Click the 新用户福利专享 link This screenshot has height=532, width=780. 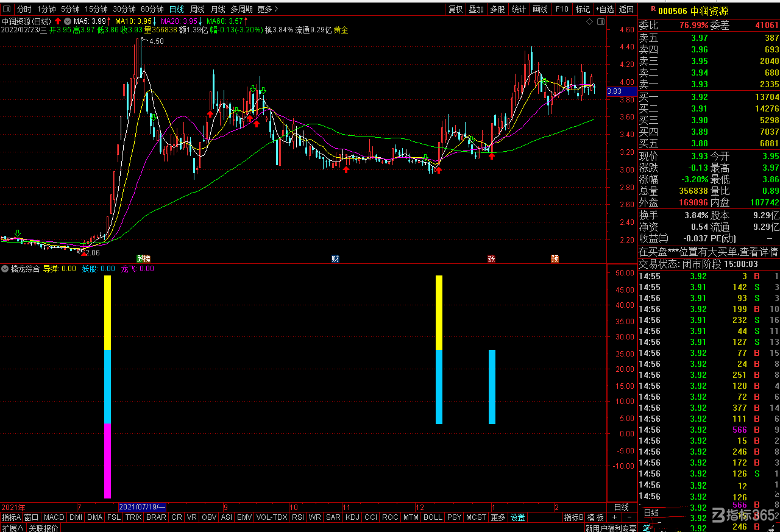[x=611, y=528]
